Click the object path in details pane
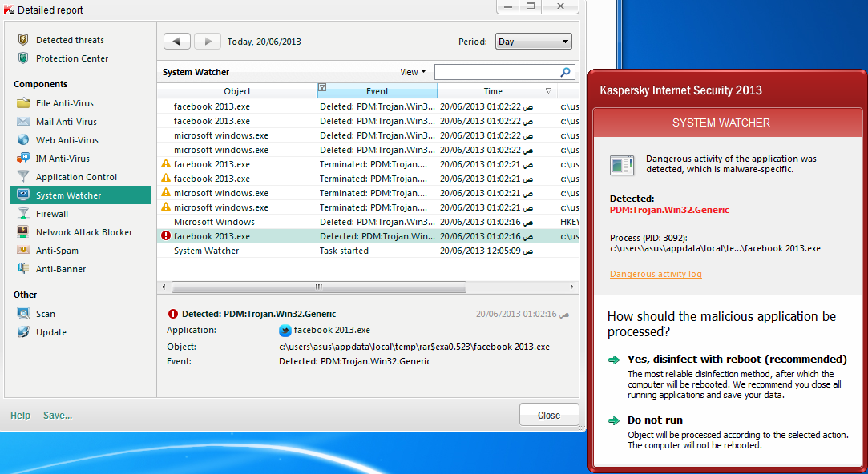The image size is (868, 474). pyautogui.click(x=414, y=347)
